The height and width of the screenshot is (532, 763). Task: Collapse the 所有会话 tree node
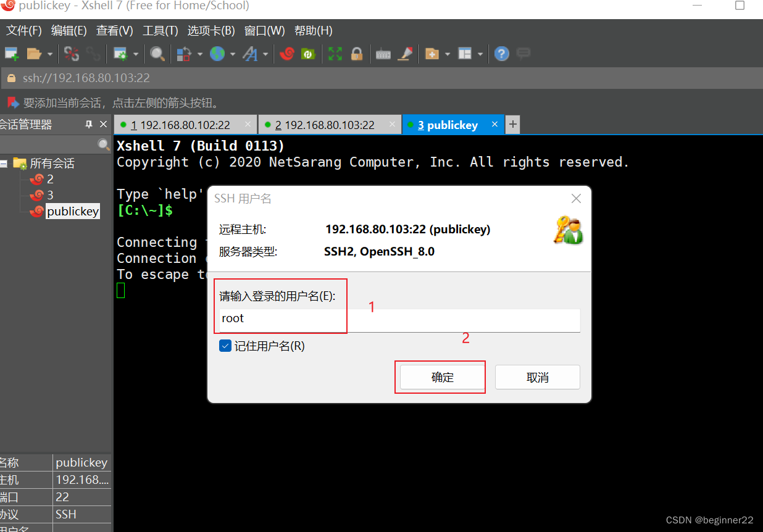(x=3, y=164)
